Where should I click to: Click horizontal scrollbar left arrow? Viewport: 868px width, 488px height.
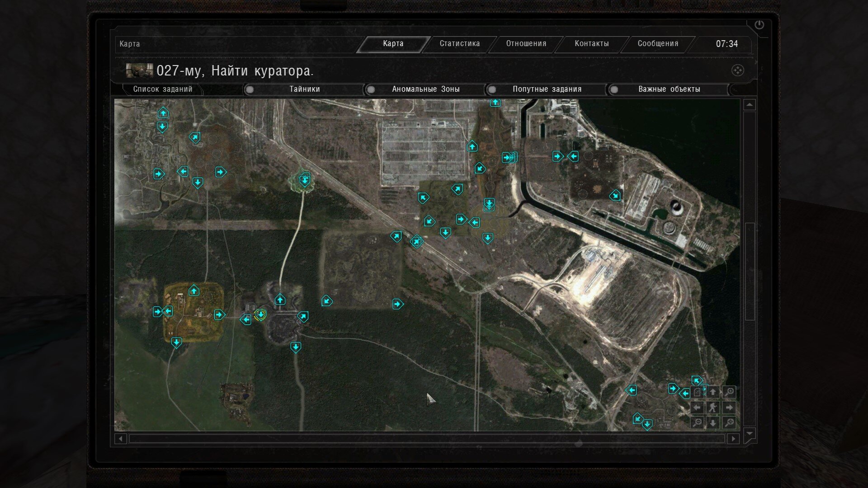pyautogui.click(x=120, y=439)
